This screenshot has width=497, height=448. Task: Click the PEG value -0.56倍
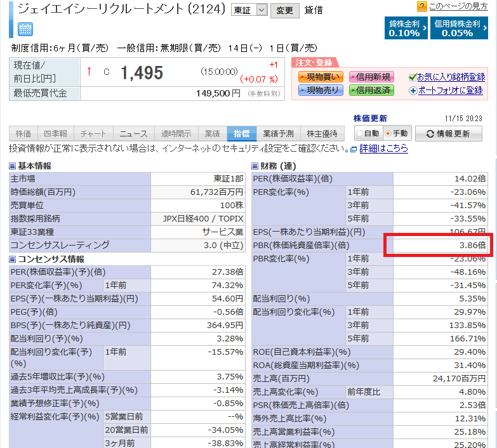coord(229,312)
